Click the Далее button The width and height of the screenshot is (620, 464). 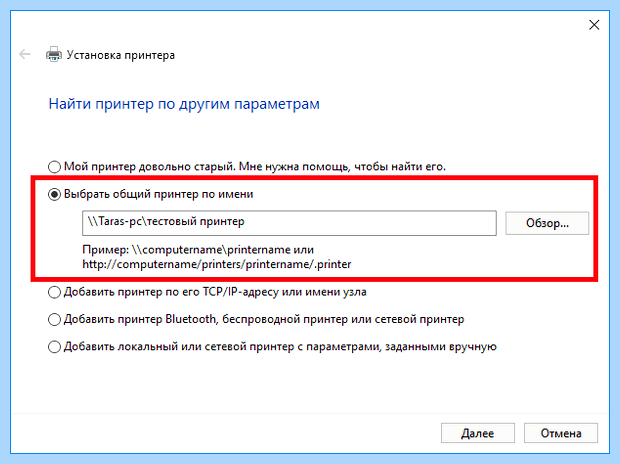478,433
